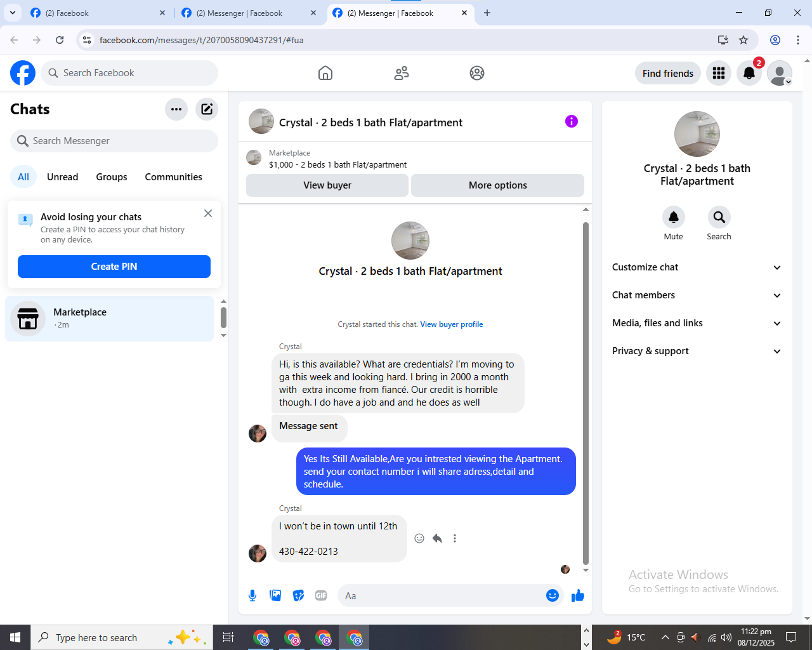
Task: Dismiss the Avoid losing your chats card
Action: click(x=208, y=213)
